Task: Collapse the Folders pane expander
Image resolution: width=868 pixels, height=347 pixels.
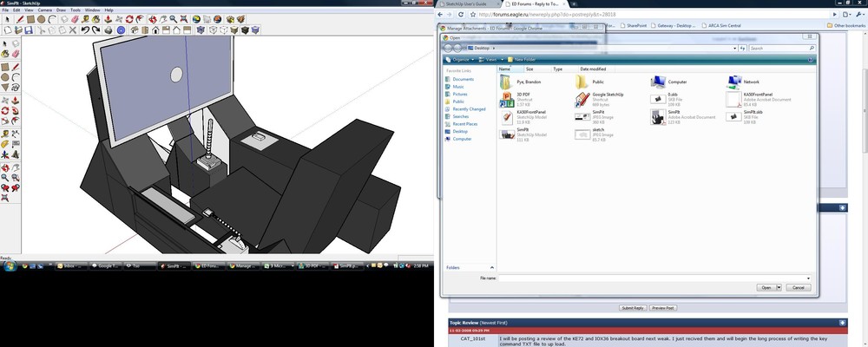Action: 491,267
